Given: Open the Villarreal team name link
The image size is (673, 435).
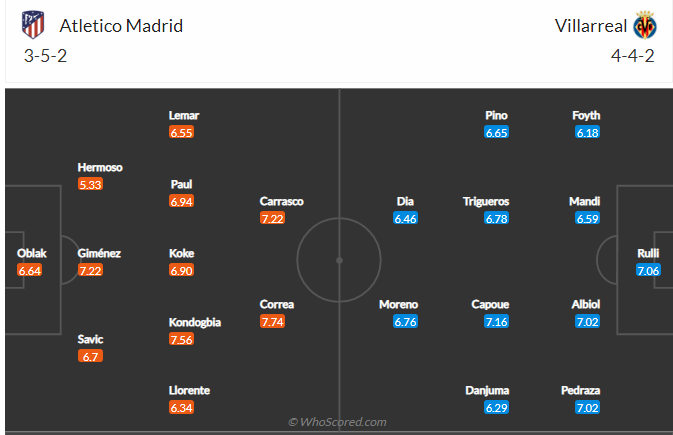Looking at the screenshot, I should (x=590, y=26).
